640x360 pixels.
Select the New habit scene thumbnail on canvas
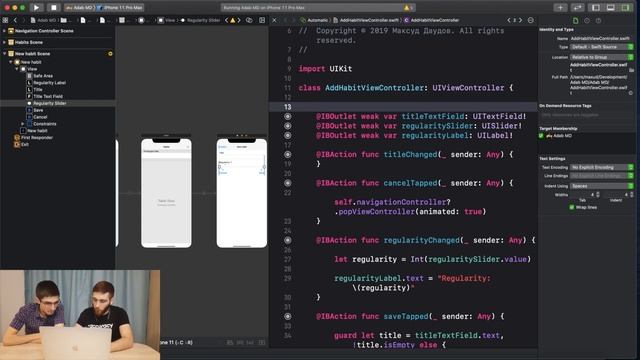coord(242,193)
